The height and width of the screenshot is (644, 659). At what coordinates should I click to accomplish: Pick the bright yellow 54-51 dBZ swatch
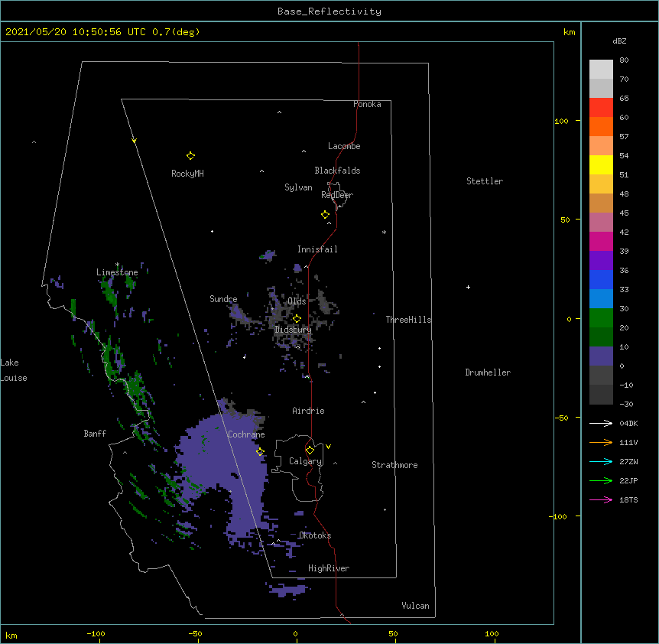tap(601, 164)
